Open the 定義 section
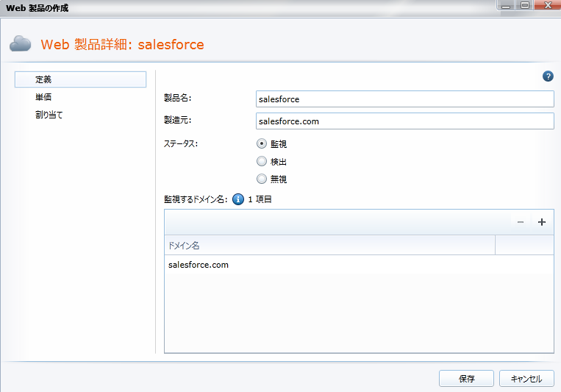Screen dimensions: 561x392 pos(80,79)
